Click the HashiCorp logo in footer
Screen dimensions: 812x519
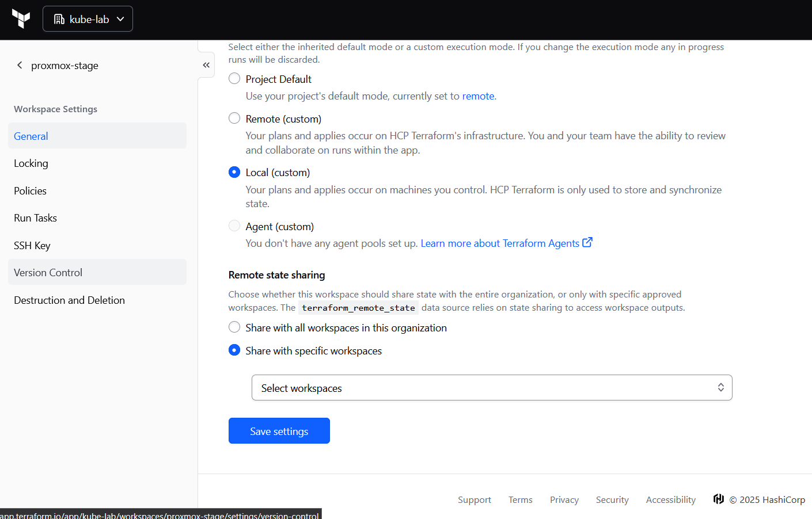(718, 499)
